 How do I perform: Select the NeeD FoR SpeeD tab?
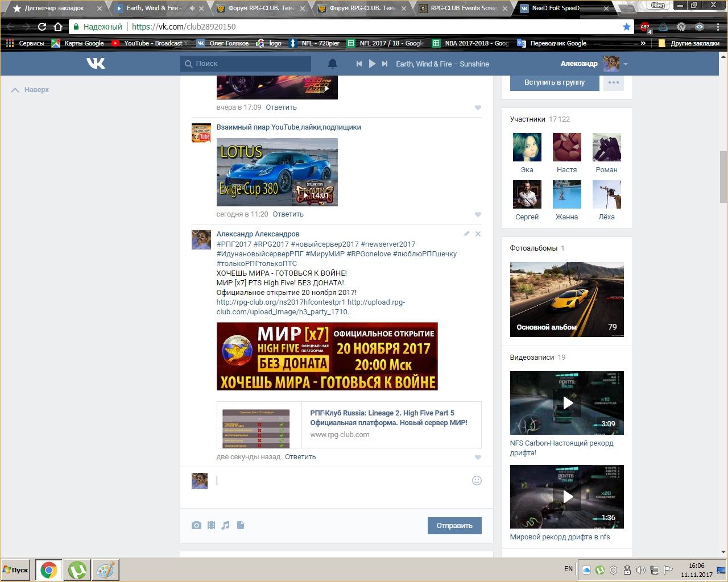click(x=563, y=8)
